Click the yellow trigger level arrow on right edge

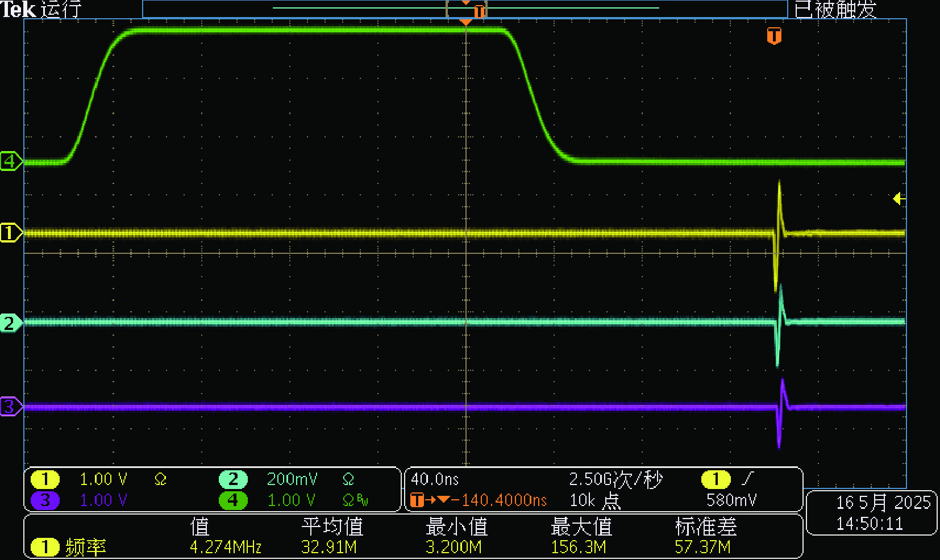898,198
